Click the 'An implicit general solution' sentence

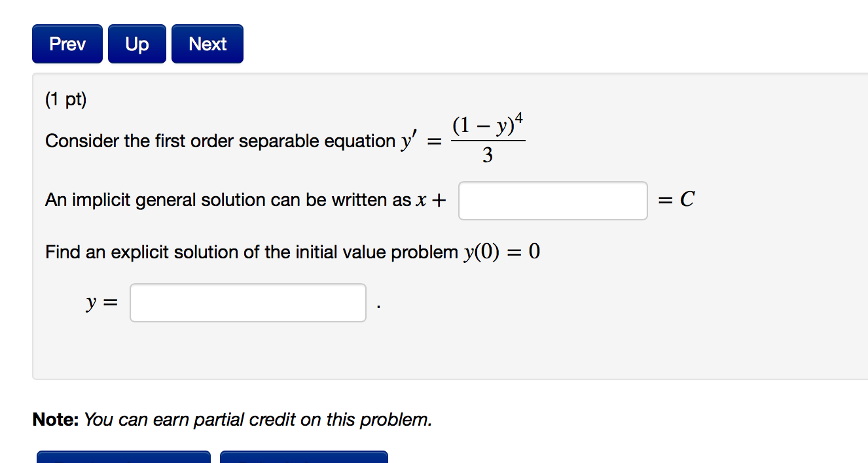tap(228, 200)
